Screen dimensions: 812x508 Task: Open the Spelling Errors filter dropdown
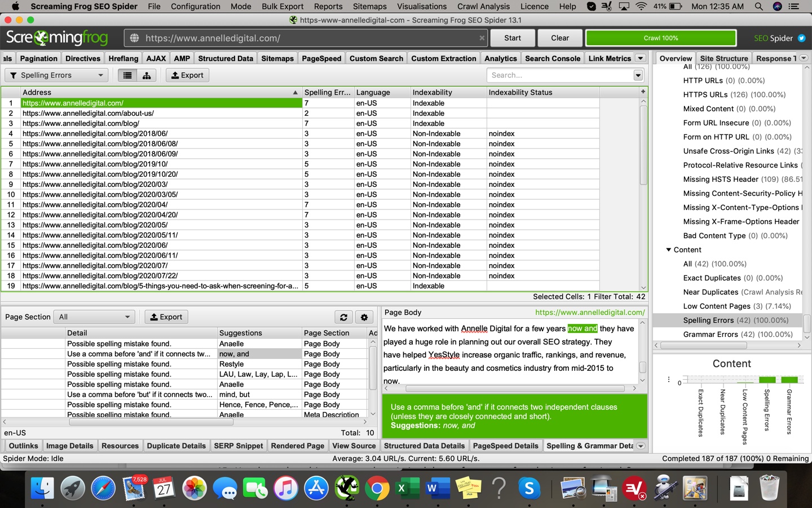56,75
